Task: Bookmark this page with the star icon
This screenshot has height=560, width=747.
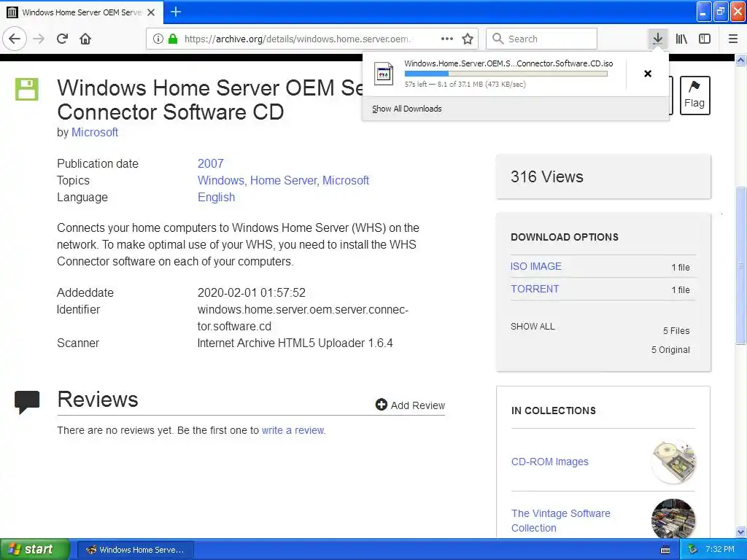Action: 468,39
